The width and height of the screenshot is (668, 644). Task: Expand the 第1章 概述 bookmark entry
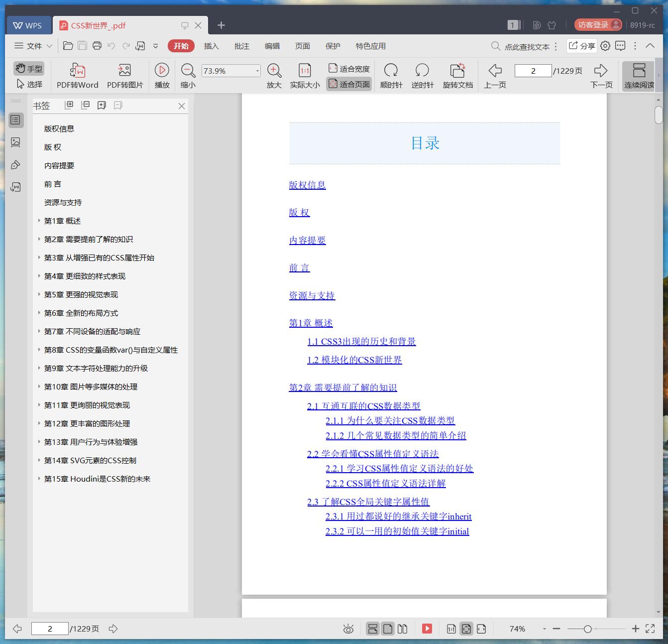pyautogui.click(x=40, y=221)
